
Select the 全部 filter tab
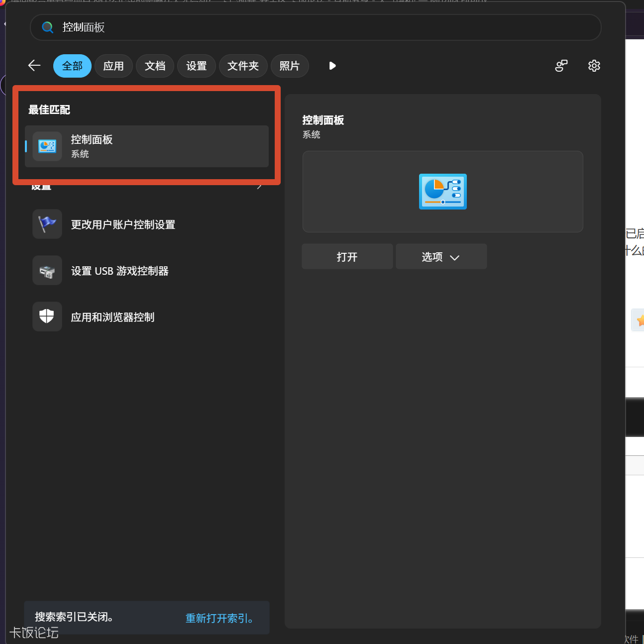coord(72,66)
